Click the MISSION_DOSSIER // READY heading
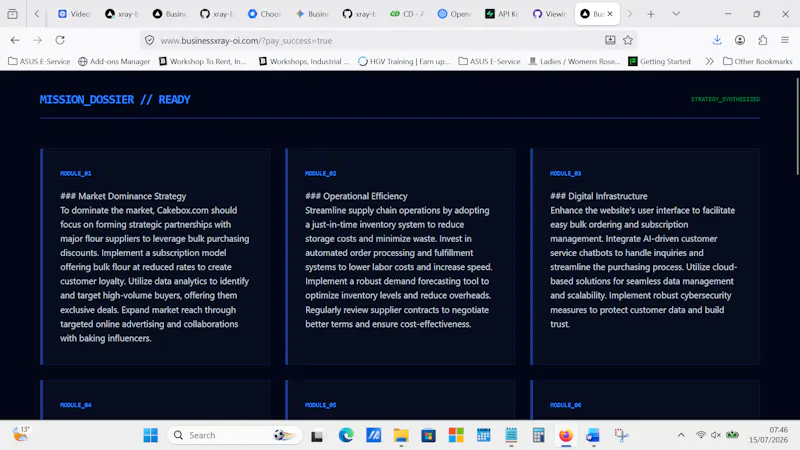 pos(115,99)
